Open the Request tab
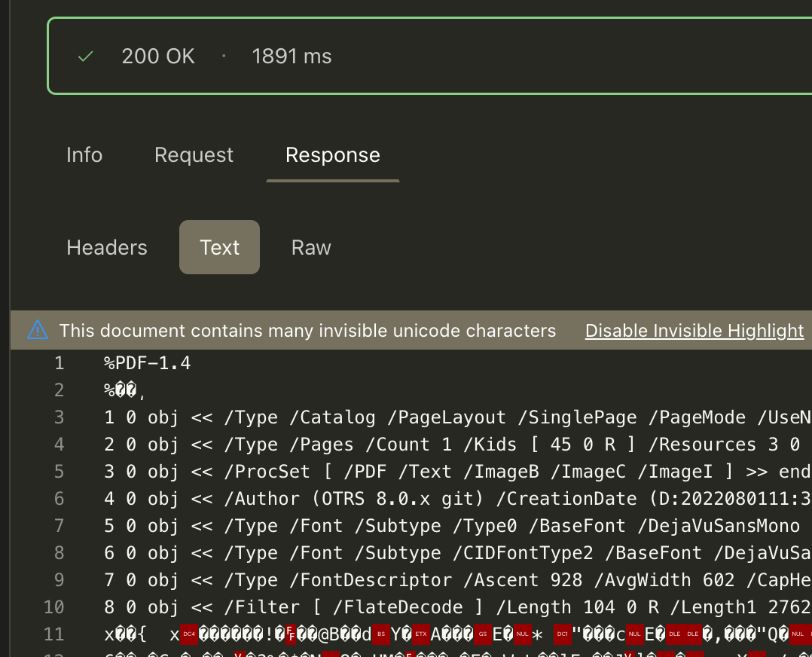Screen dimensions: 812x657 tap(194, 155)
